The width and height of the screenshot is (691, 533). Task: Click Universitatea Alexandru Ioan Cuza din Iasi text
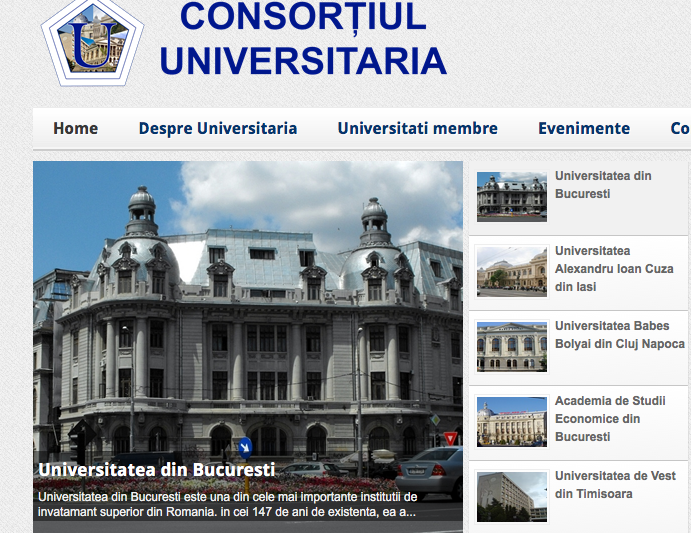pos(608,269)
